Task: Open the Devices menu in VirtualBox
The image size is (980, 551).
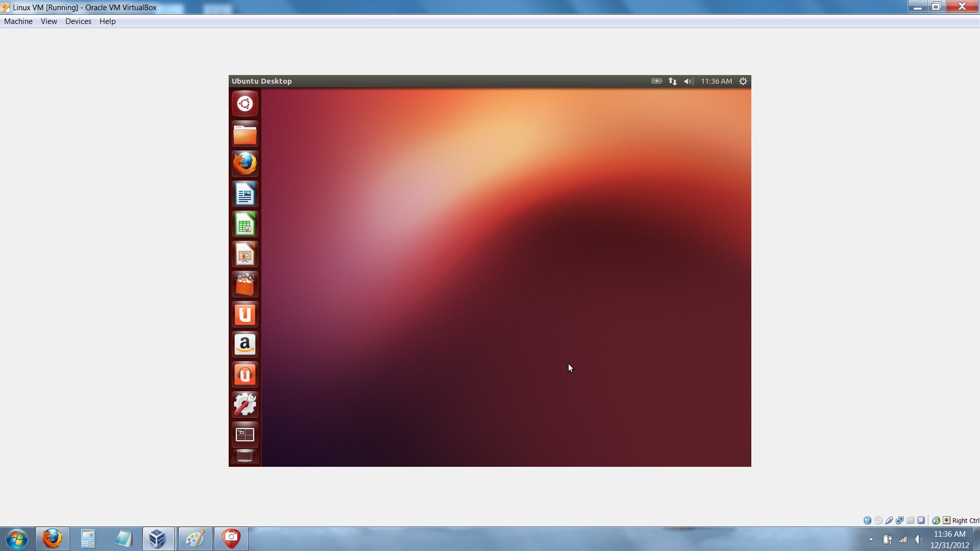Action: (78, 21)
